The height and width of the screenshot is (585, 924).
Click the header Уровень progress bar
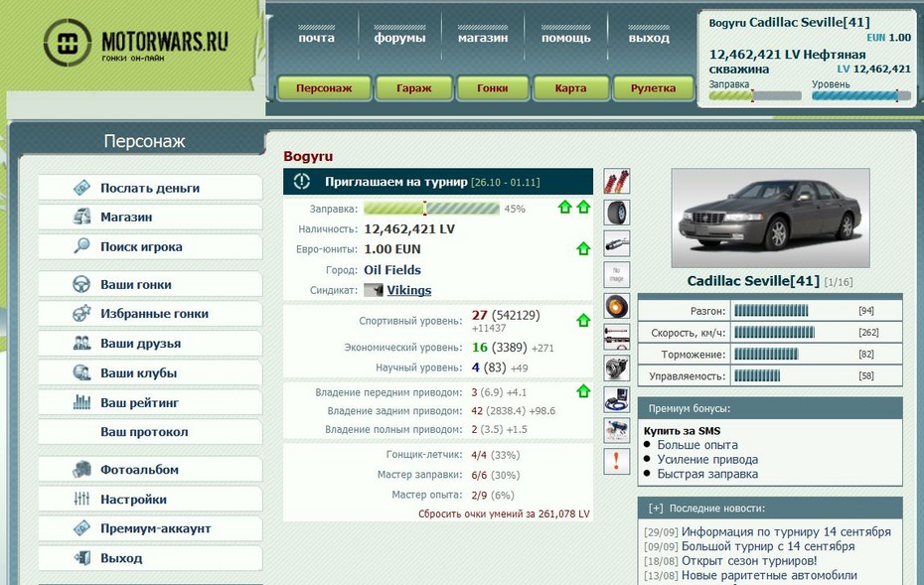point(861,95)
